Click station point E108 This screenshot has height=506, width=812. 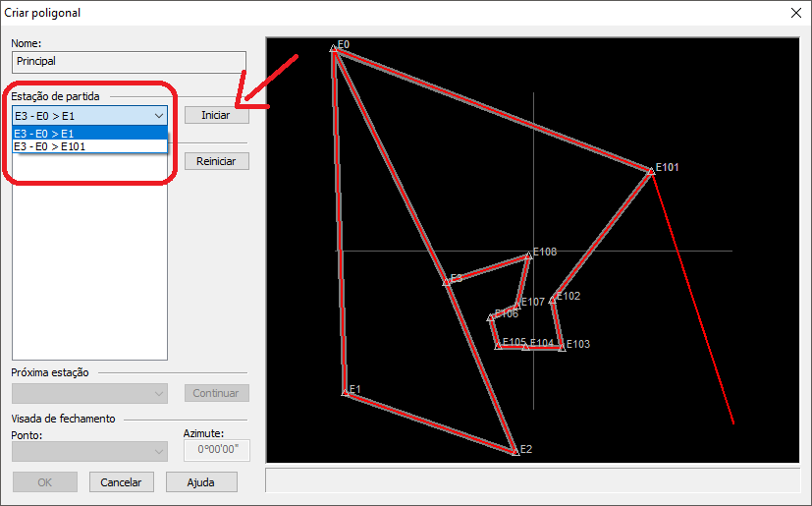tap(528, 255)
